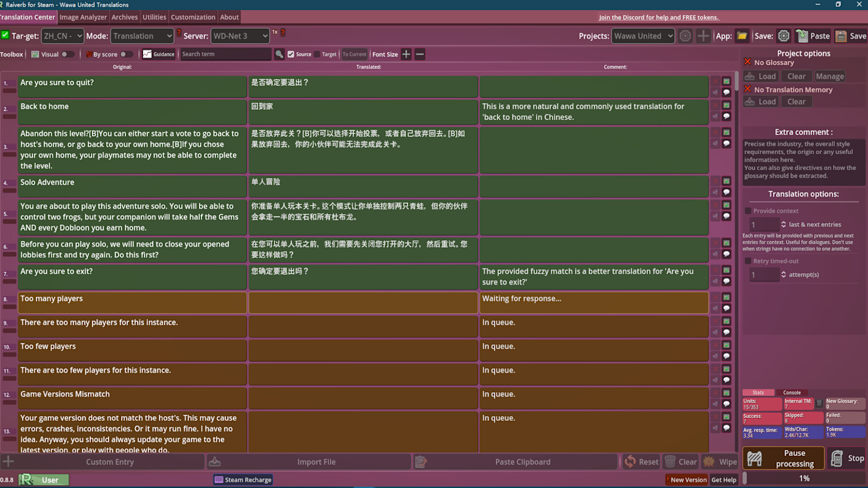The width and height of the screenshot is (868, 488).
Task: Open the Console tab in the stats panel
Action: 792,392
